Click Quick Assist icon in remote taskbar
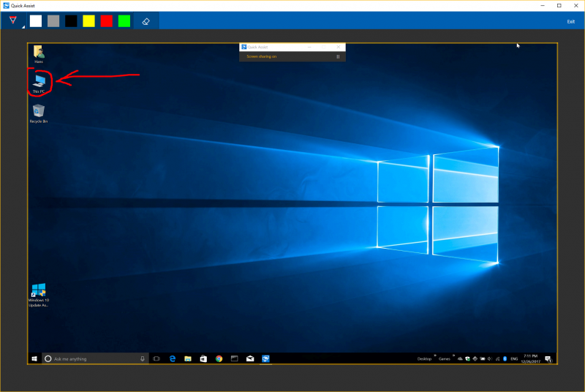Screen dimensions: 585x392 click(265, 358)
